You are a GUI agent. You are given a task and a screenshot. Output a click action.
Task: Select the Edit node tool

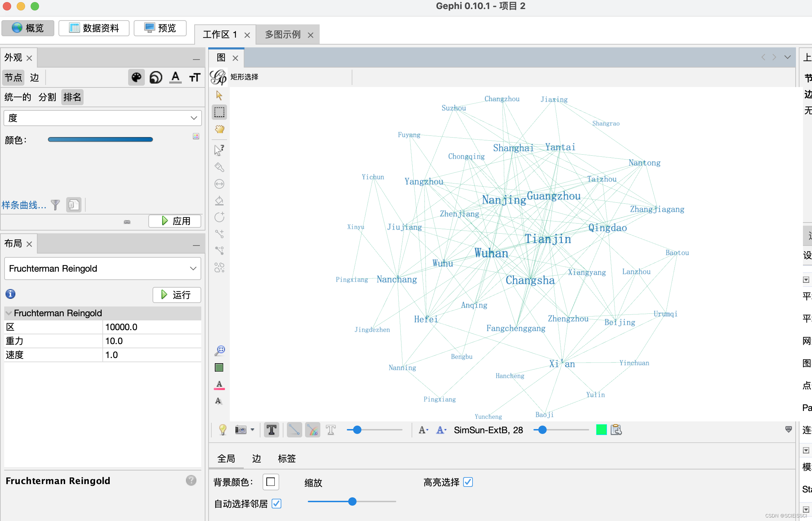pyautogui.click(x=219, y=149)
